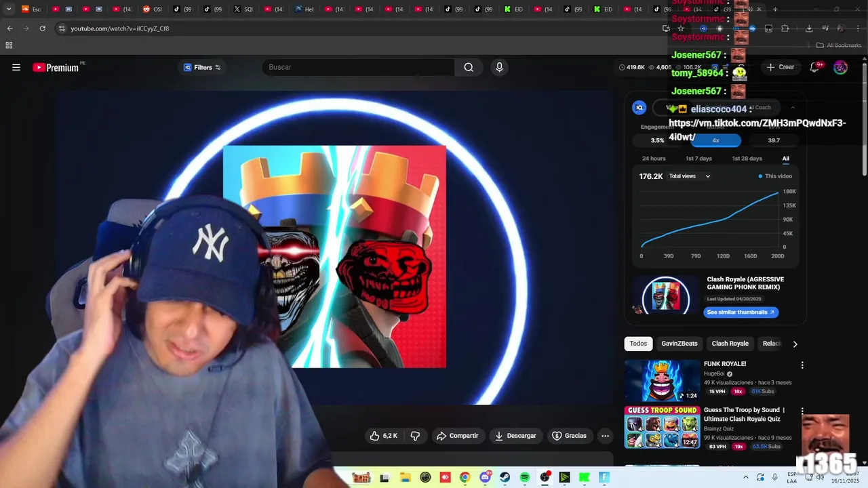The height and width of the screenshot is (488, 868).
Task: Open options menu for FUNK ROYALE! video
Action: pyautogui.click(x=802, y=365)
